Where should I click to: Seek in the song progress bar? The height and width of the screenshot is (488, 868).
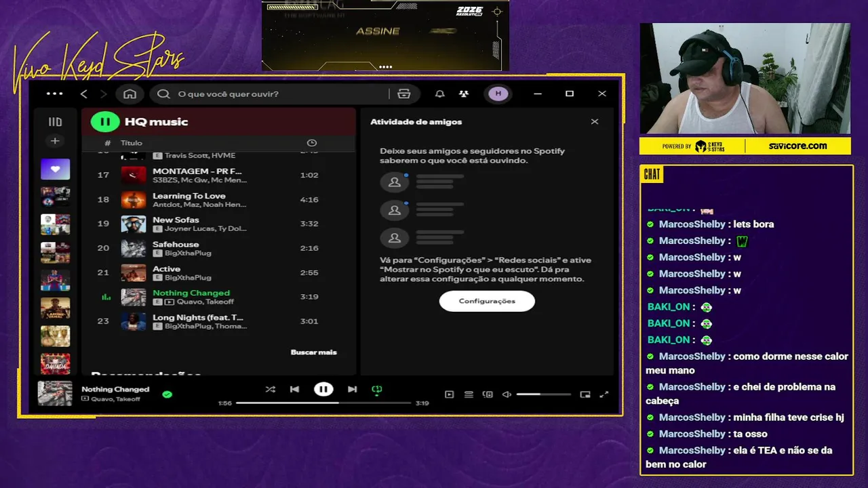pyautogui.click(x=323, y=403)
